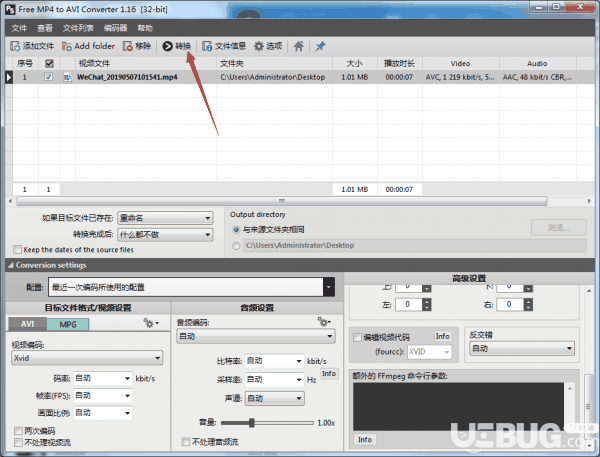Open the 反交错 deinterlace dropdown
This screenshot has height=457, width=600.
522,348
